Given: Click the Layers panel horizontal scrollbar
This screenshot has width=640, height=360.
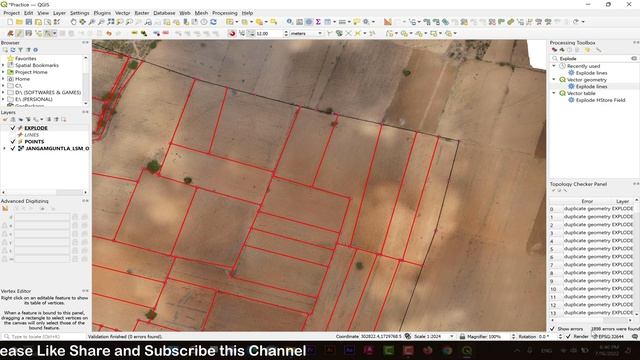Looking at the screenshot, I should (x=44, y=192).
